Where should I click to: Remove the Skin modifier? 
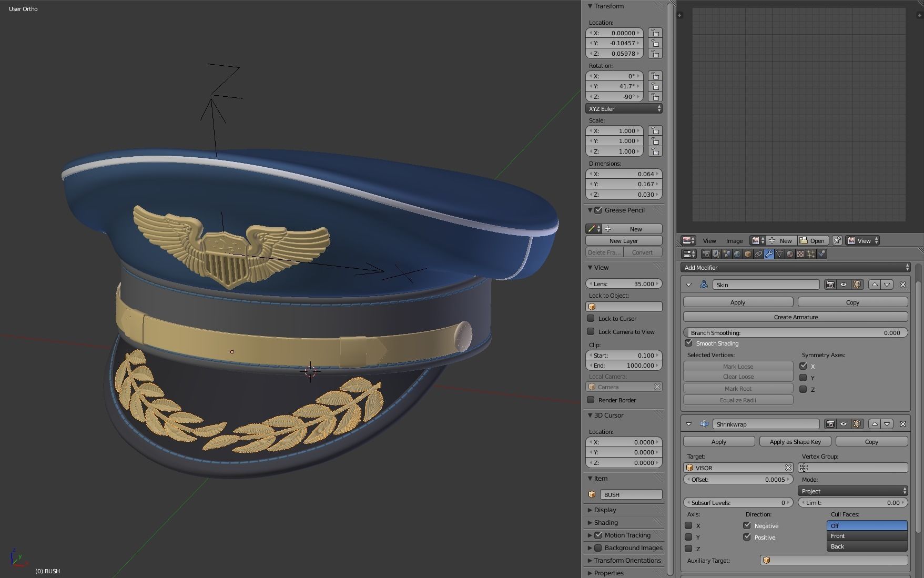903,285
